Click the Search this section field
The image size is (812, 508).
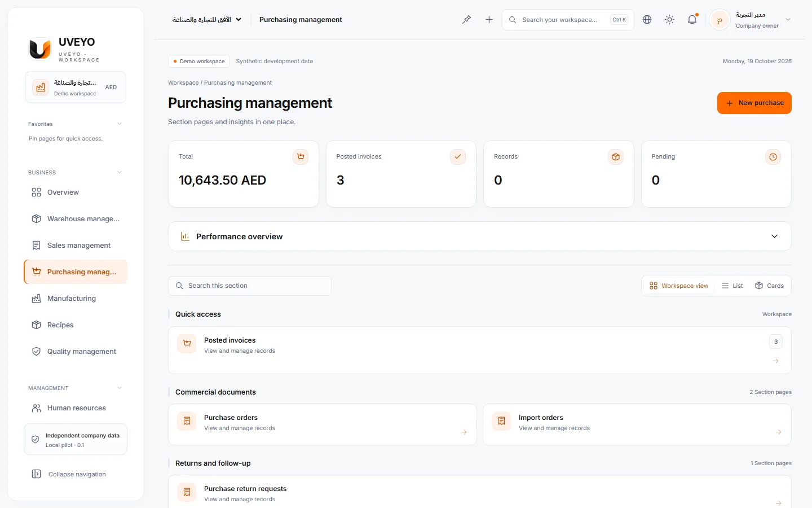[250, 286]
